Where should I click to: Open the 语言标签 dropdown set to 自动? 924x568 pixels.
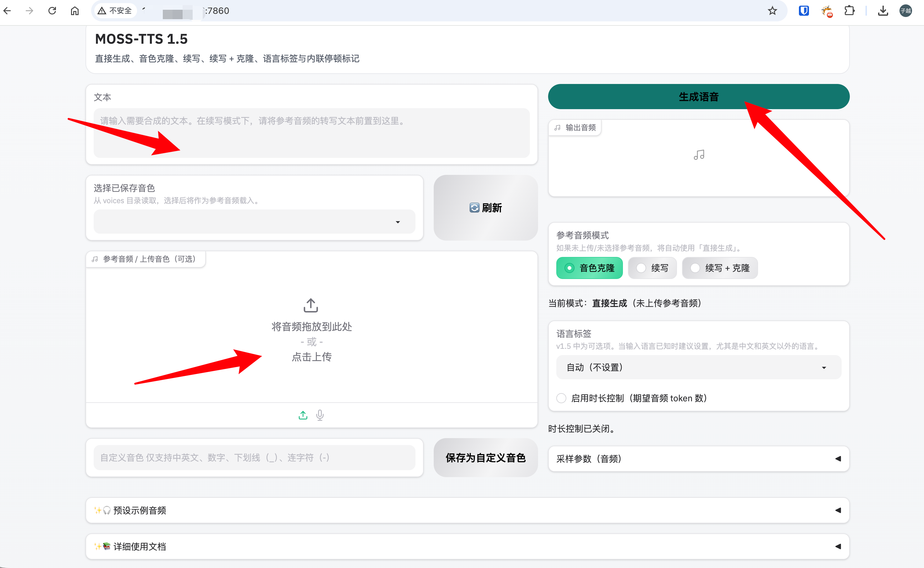click(x=699, y=367)
